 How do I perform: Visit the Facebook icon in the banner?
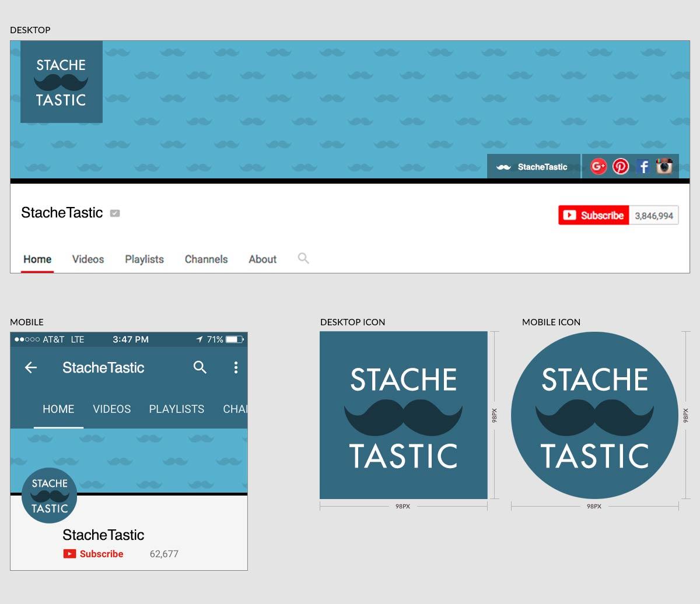(x=643, y=166)
